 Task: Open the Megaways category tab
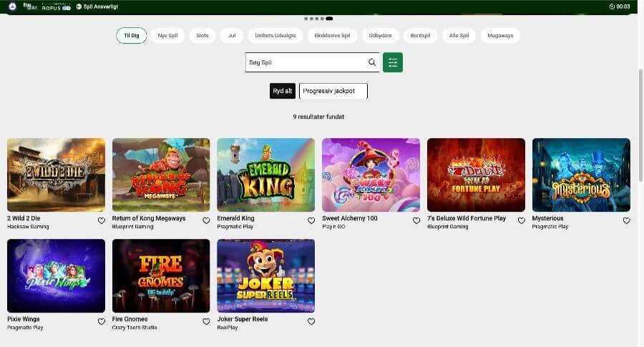coord(500,36)
